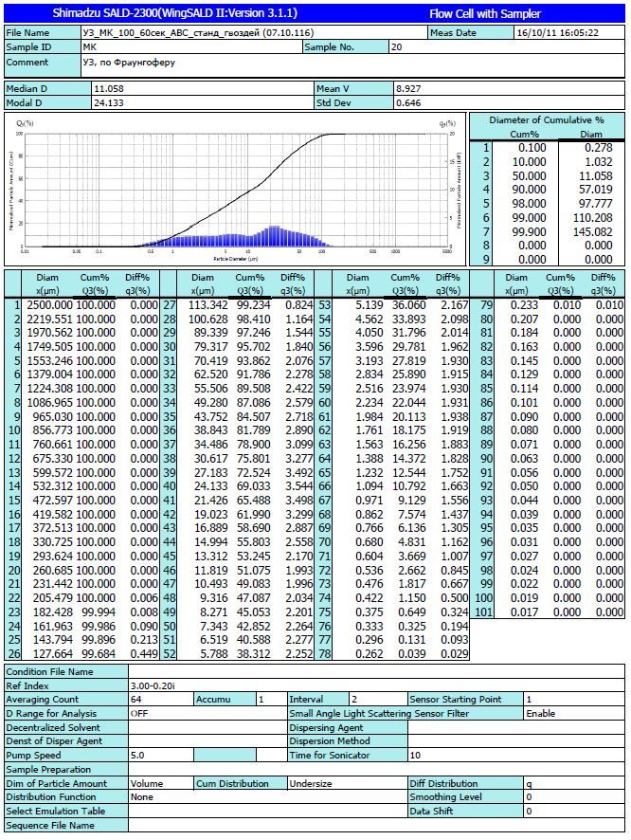Viewport: 631px width, 840px height.
Task: Click the Ref Index value 3.00-0.20i
Action: [x=153, y=685]
